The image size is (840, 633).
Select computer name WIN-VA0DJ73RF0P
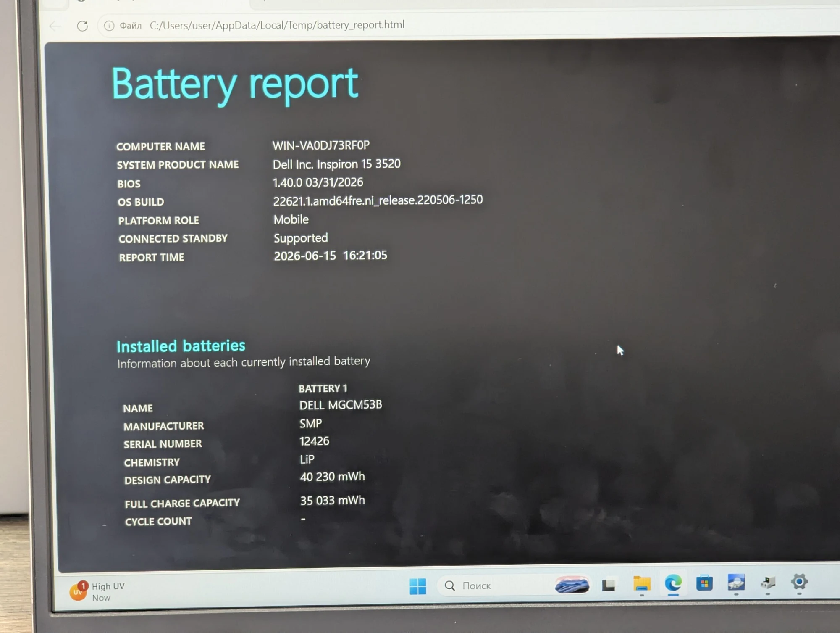(321, 145)
